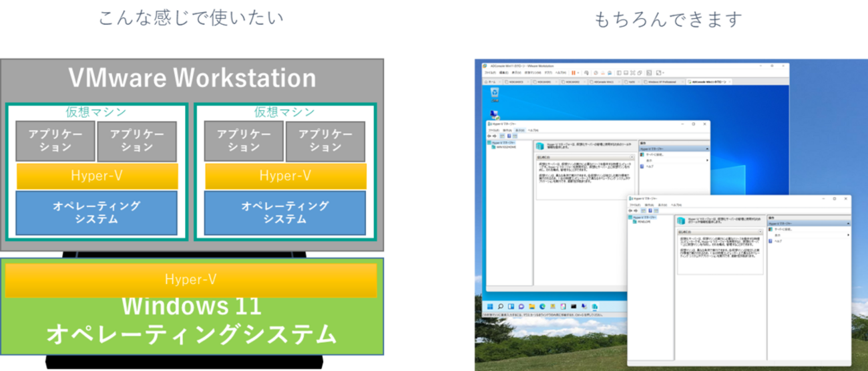The width and height of the screenshot is (868, 371).
Task: Select the ADConsole Win11 のクローン tab
Action: coord(708,82)
